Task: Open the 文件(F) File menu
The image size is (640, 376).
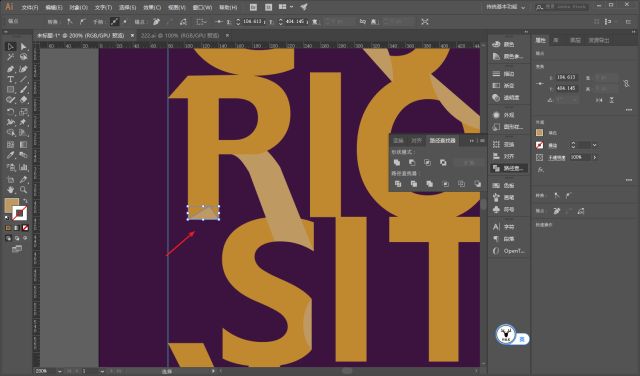Action: tap(30, 7)
